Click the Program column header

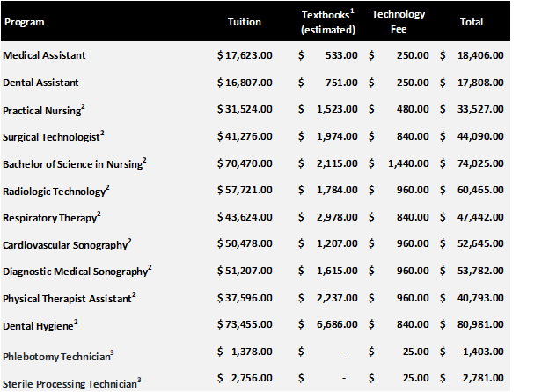click(24, 22)
